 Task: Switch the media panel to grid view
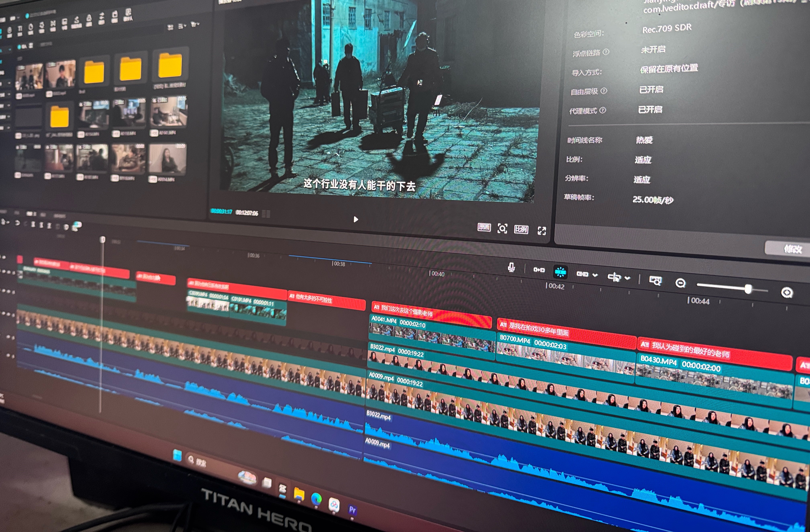pos(171,27)
